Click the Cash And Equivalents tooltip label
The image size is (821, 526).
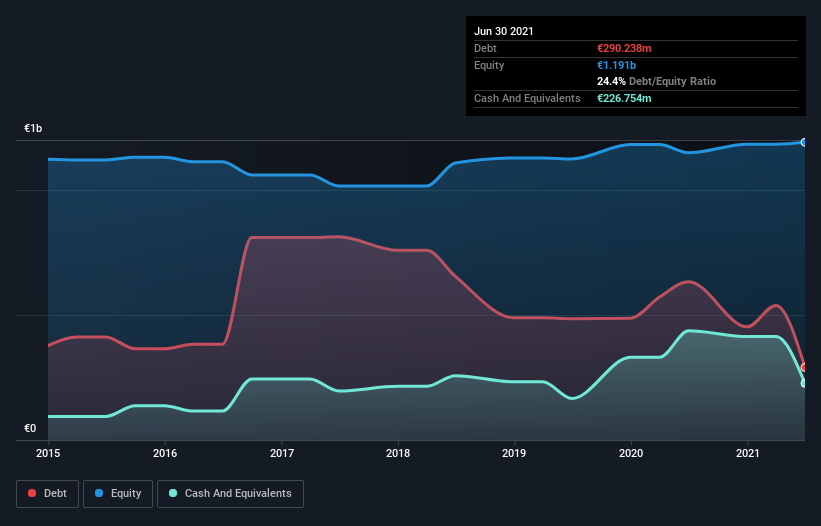click(x=527, y=98)
